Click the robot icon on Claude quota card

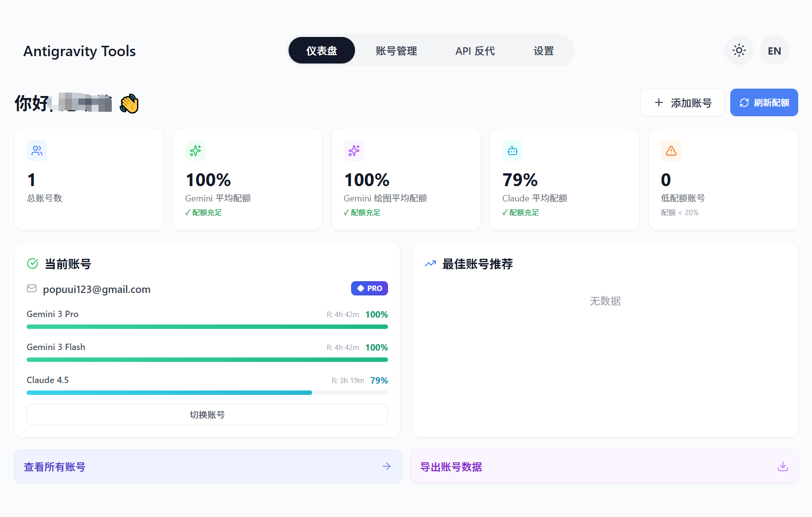click(512, 151)
